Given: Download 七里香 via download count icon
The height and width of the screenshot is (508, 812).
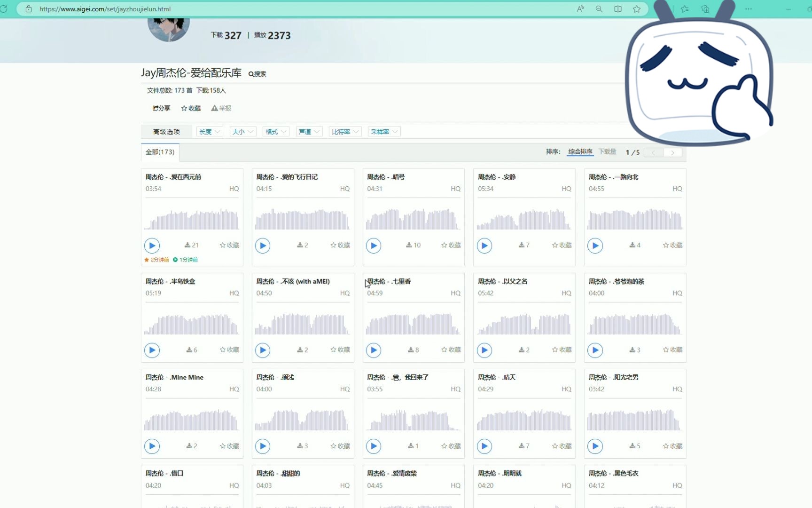Looking at the screenshot, I should tap(414, 349).
